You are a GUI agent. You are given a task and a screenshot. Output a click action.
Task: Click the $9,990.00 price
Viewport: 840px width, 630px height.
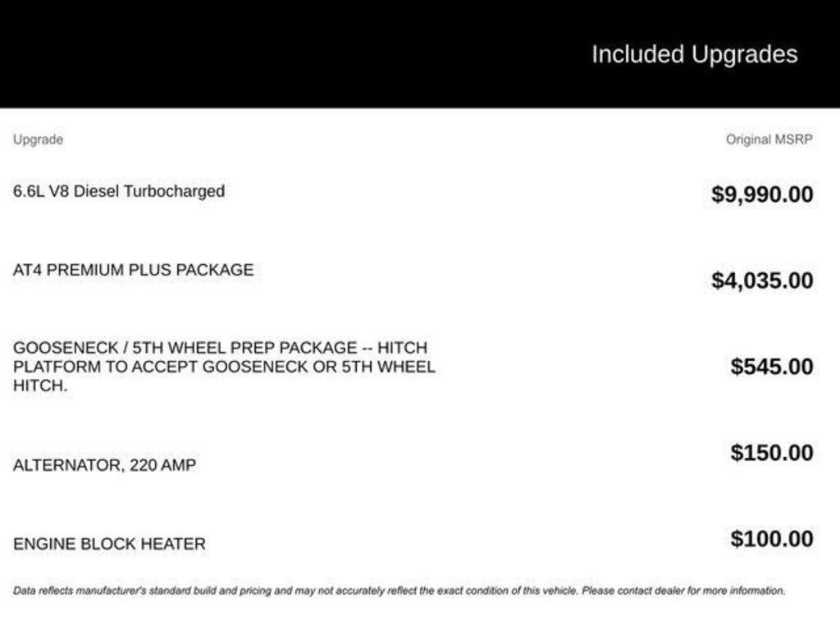pyautogui.click(x=762, y=194)
